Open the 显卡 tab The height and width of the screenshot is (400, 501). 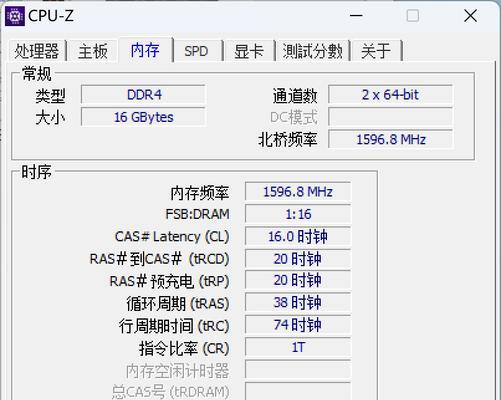[249, 51]
